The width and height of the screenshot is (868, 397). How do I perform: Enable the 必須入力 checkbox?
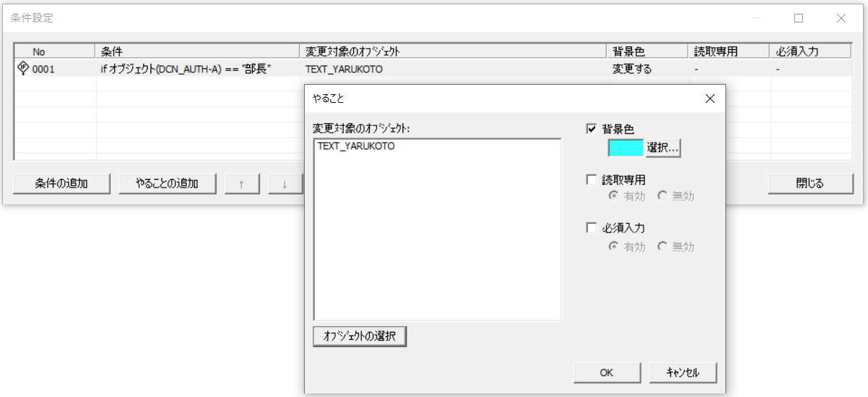tap(591, 227)
